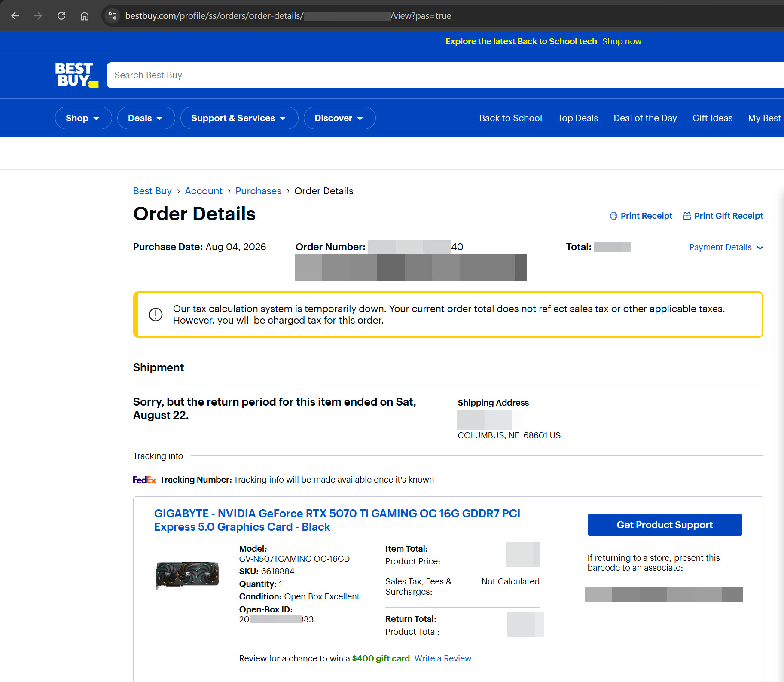784x682 pixels.
Task: Click the Return Total label
Action: (x=411, y=619)
